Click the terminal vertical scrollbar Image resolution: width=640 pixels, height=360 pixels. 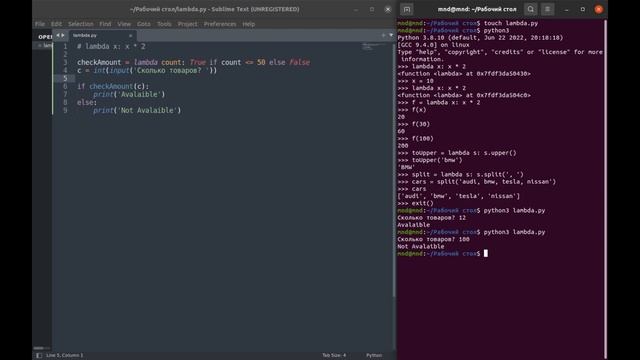tap(605, 188)
